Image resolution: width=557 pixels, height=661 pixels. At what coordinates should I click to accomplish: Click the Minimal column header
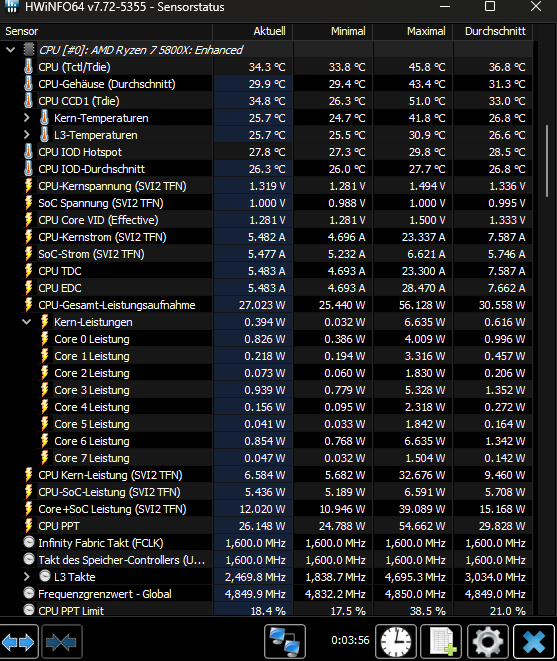tap(332, 31)
